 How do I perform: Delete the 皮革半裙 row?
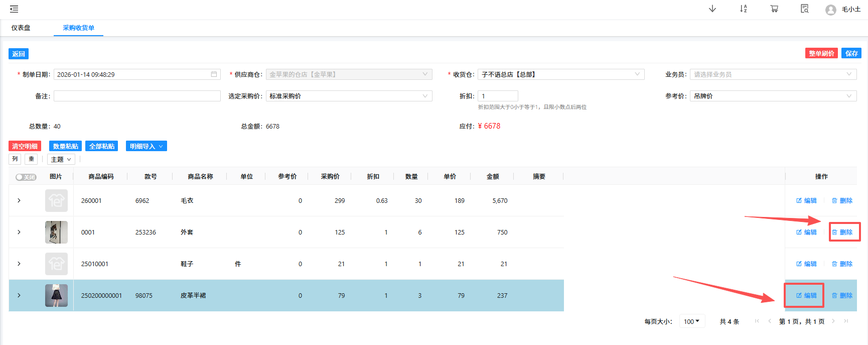(842, 295)
